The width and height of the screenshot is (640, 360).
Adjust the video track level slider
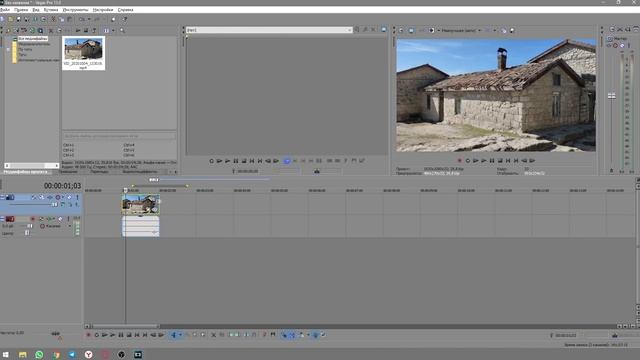[x=54, y=204]
